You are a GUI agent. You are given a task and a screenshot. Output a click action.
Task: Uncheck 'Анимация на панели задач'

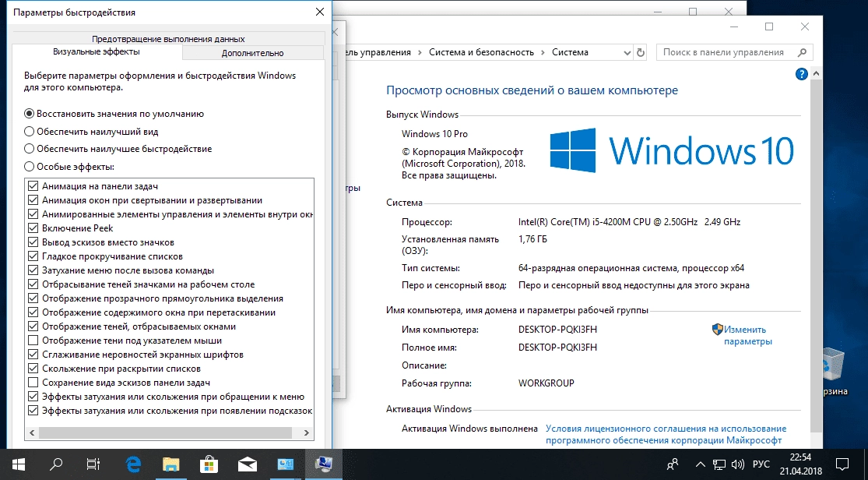click(33, 186)
